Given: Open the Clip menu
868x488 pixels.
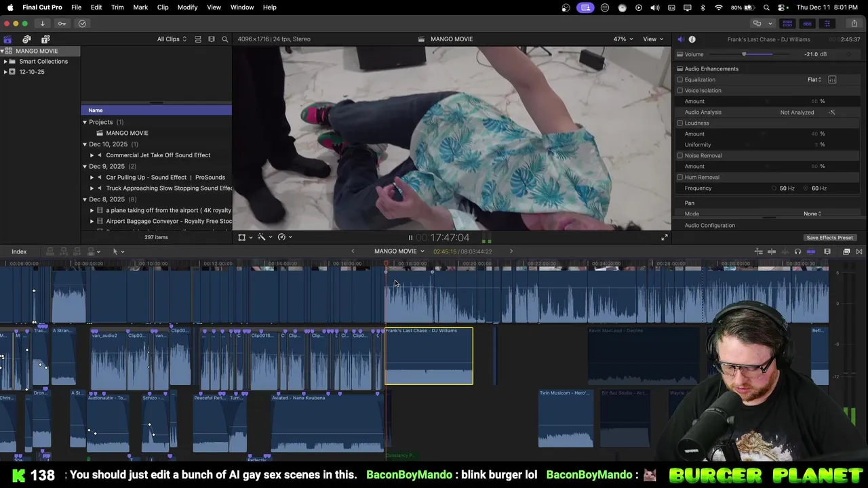Looking at the screenshot, I should [x=163, y=7].
